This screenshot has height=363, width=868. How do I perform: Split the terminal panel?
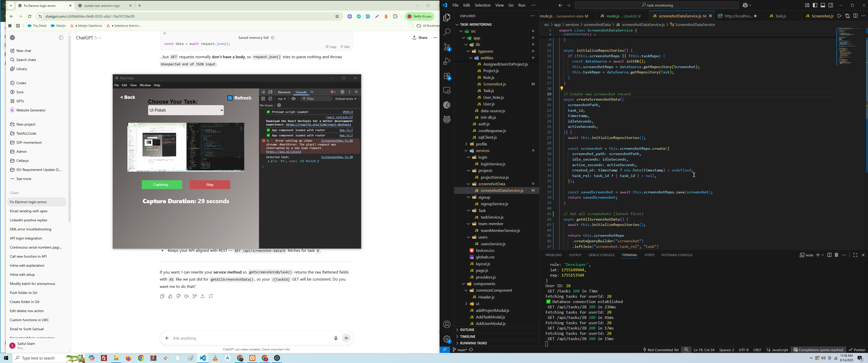pyautogui.click(x=829, y=255)
